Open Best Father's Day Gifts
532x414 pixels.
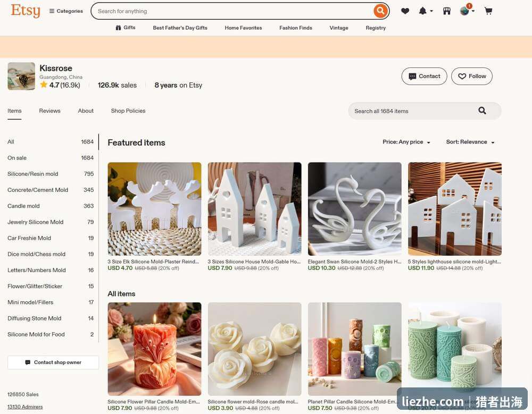pyautogui.click(x=180, y=28)
